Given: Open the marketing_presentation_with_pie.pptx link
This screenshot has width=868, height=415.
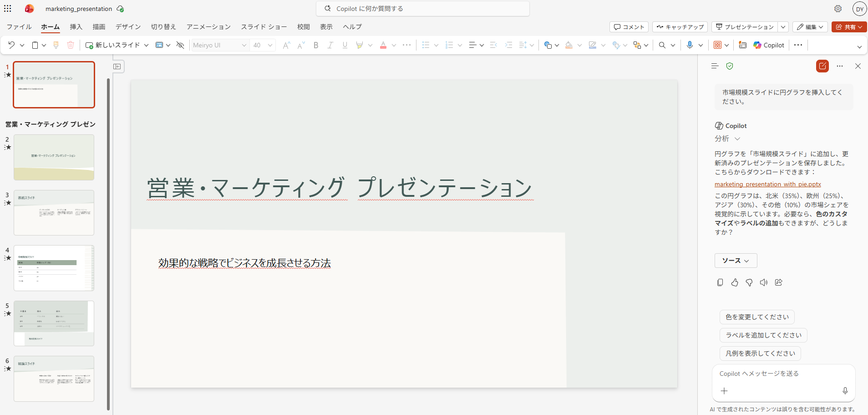Looking at the screenshot, I should tap(767, 184).
